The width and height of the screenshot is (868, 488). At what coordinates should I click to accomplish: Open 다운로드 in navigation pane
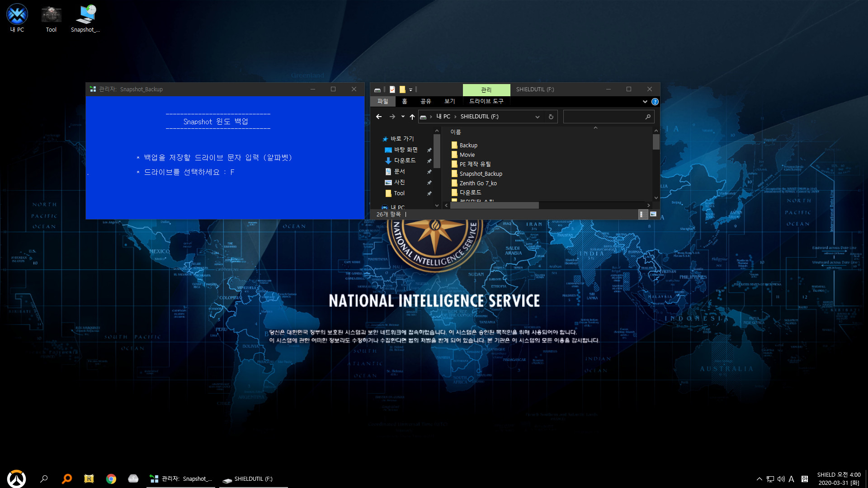pos(400,160)
